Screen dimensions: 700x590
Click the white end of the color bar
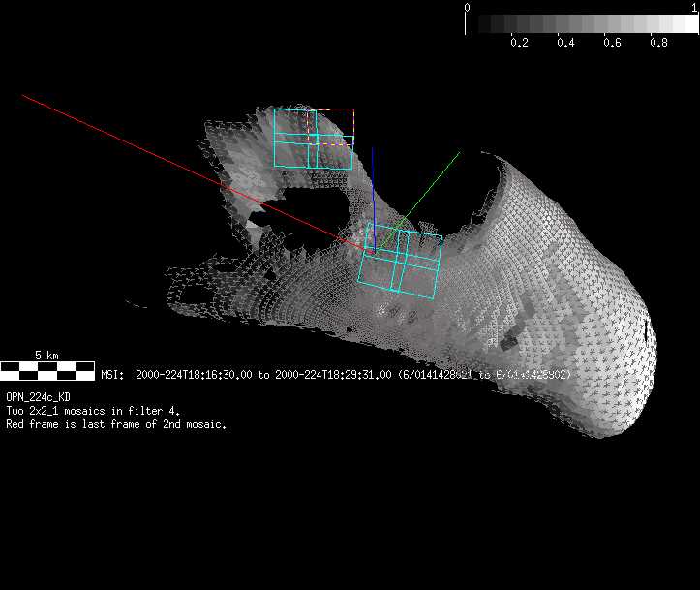click(687, 23)
